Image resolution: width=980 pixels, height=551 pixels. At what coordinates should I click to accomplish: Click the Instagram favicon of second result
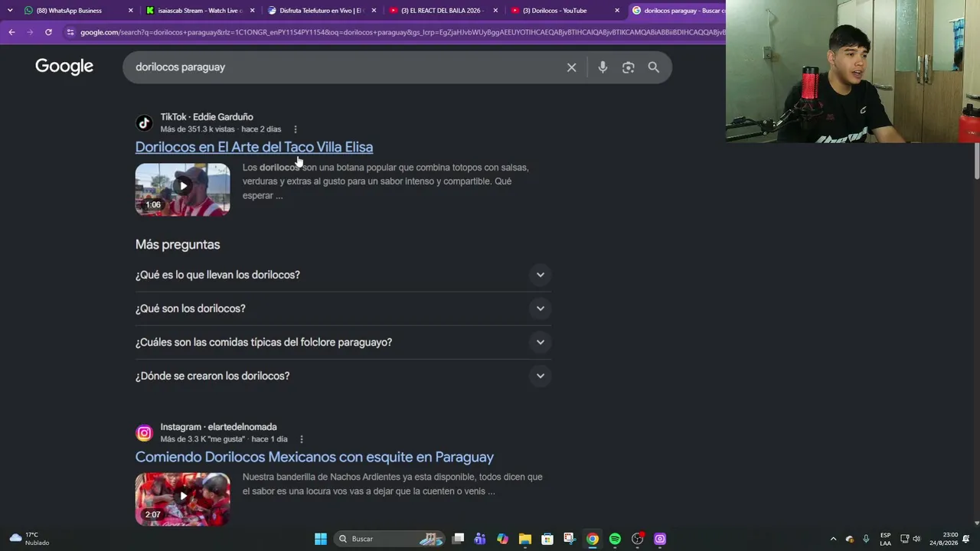pyautogui.click(x=144, y=433)
